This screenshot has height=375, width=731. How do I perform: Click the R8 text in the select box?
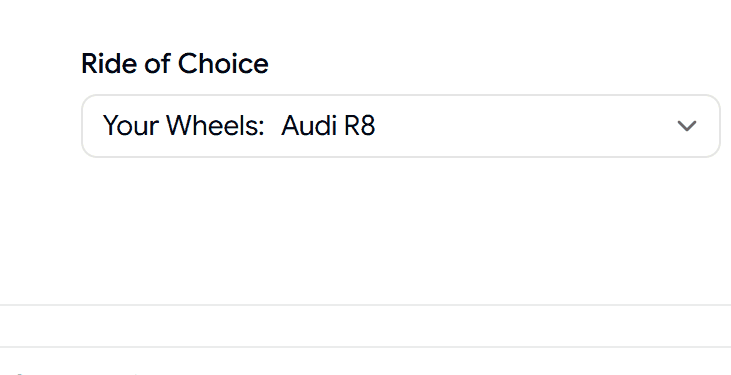pyautogui.click(x=359, y=125)
